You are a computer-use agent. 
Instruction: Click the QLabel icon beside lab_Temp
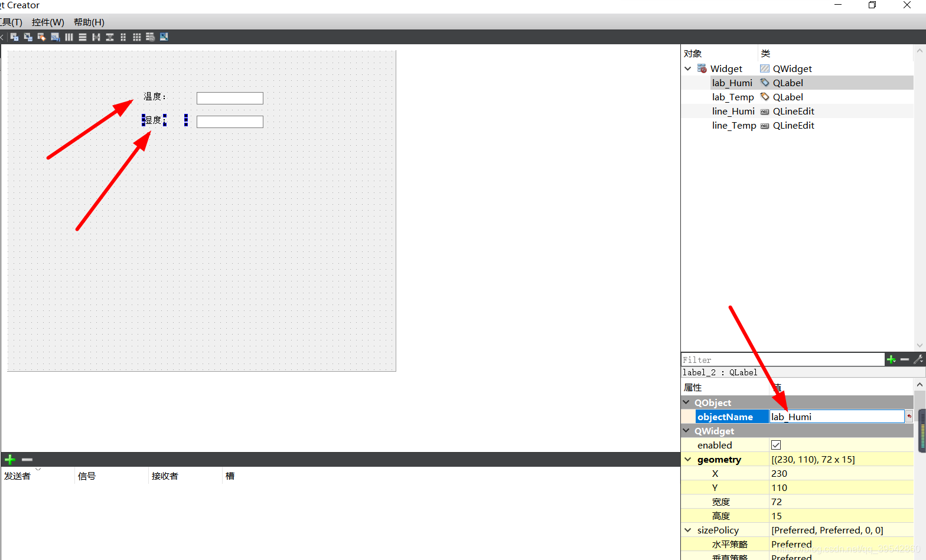coord(765,97)
